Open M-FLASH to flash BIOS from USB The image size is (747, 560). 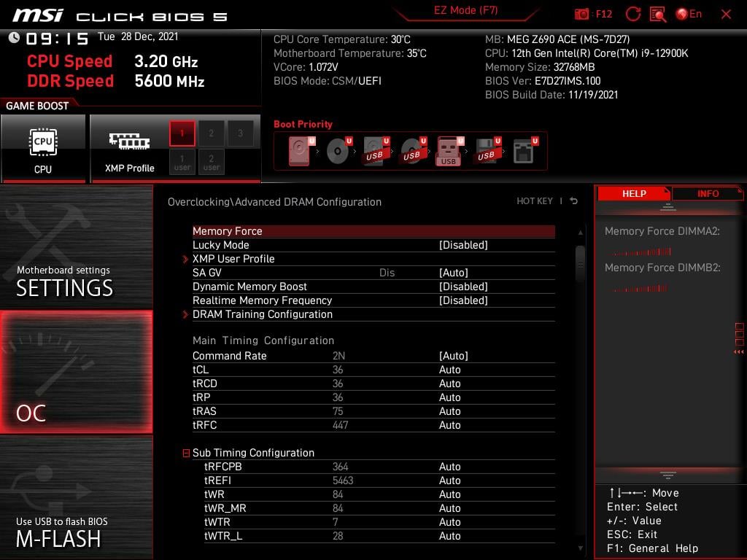77,498
